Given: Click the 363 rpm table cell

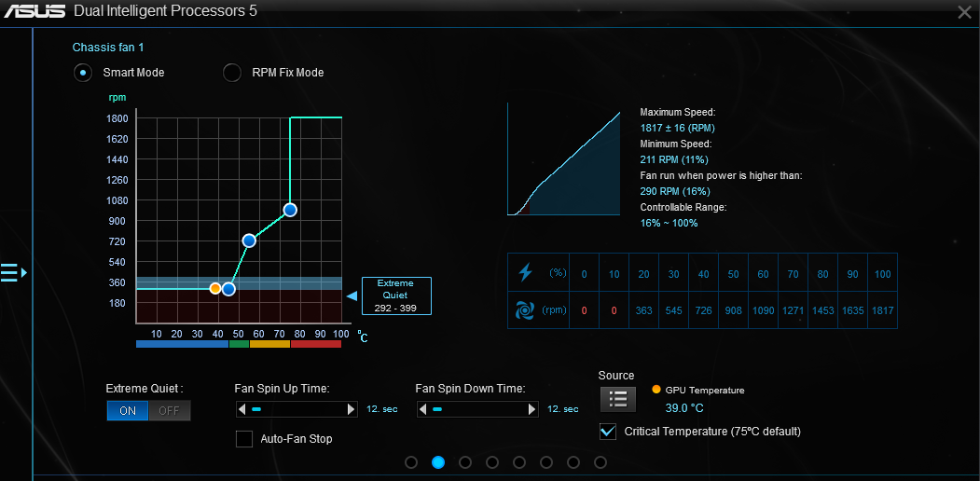Looking at the screenshot, I should [644, 309].
